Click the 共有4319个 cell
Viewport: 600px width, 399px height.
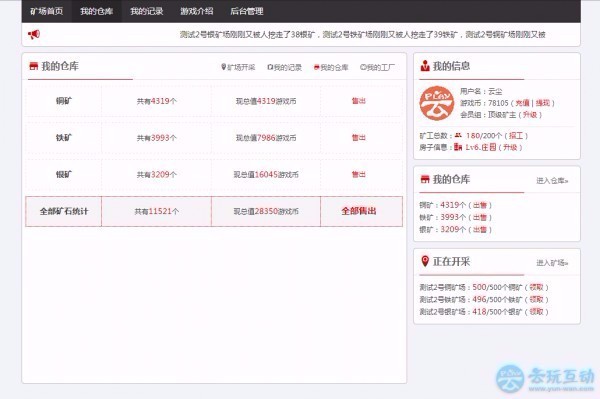click(157, 101)
